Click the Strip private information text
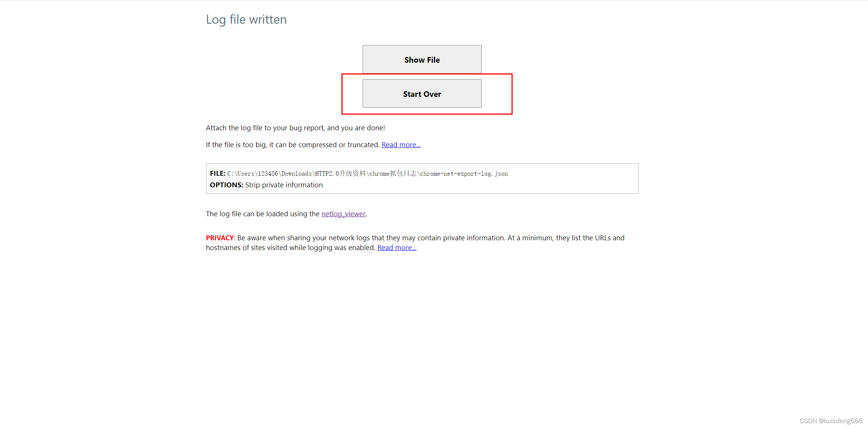868x428 pixels. tap(284, 185)
